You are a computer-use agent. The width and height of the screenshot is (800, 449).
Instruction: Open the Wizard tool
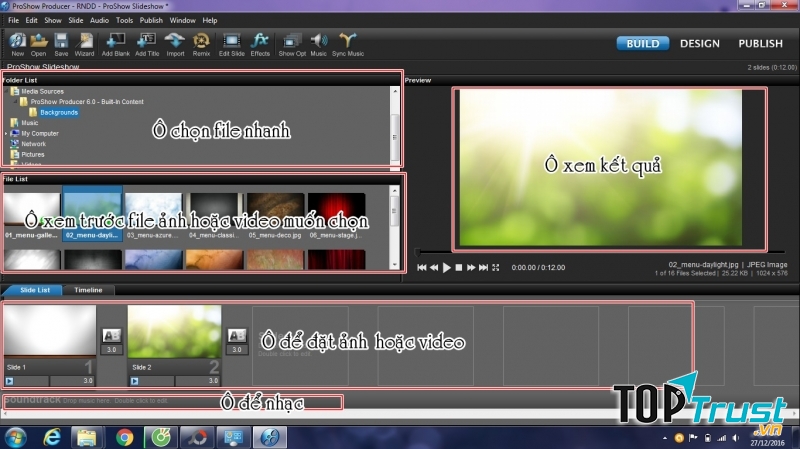[x=83, y=41]
